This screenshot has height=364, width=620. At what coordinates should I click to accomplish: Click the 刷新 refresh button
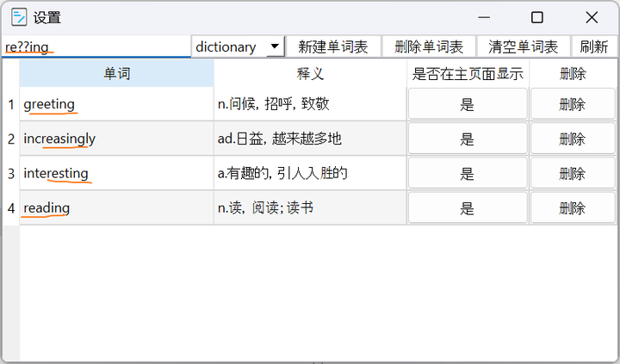[593, 46]
